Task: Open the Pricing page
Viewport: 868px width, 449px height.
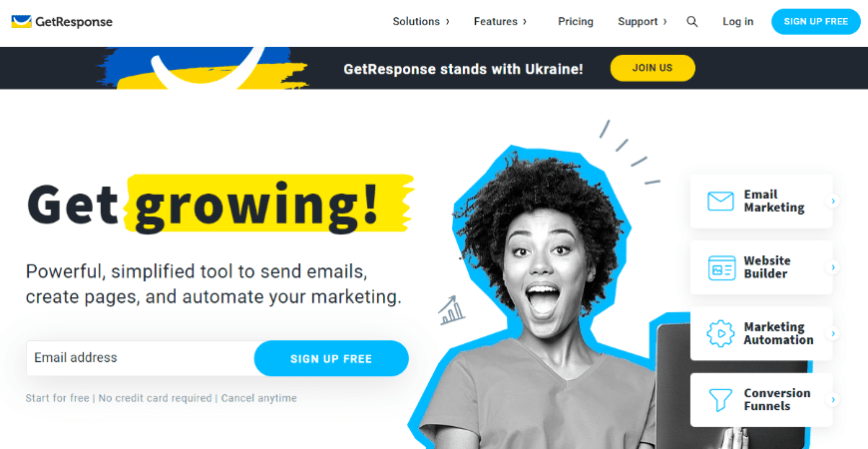Action: coord(575,22)
